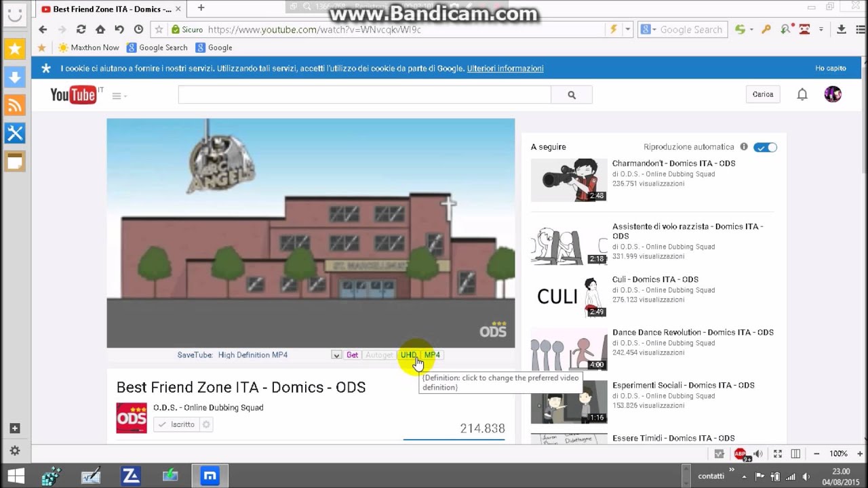Toggle the Iscritto subscription button

point(176,424)
